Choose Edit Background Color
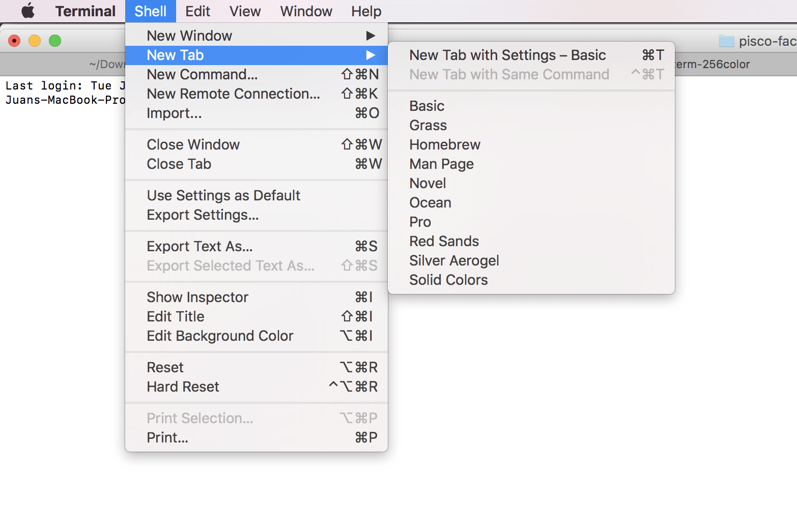 tap(257, 336)
